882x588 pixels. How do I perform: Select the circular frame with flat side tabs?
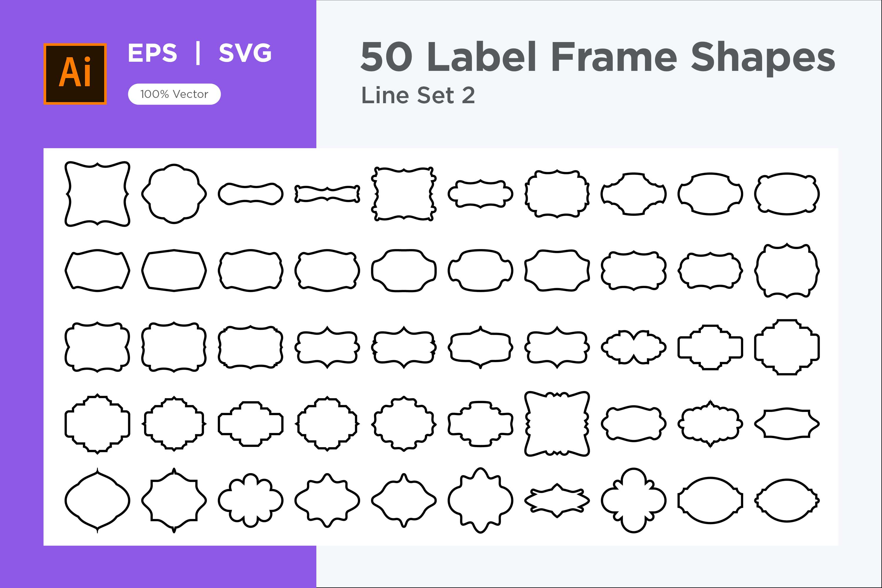click(x=710, y=500)
